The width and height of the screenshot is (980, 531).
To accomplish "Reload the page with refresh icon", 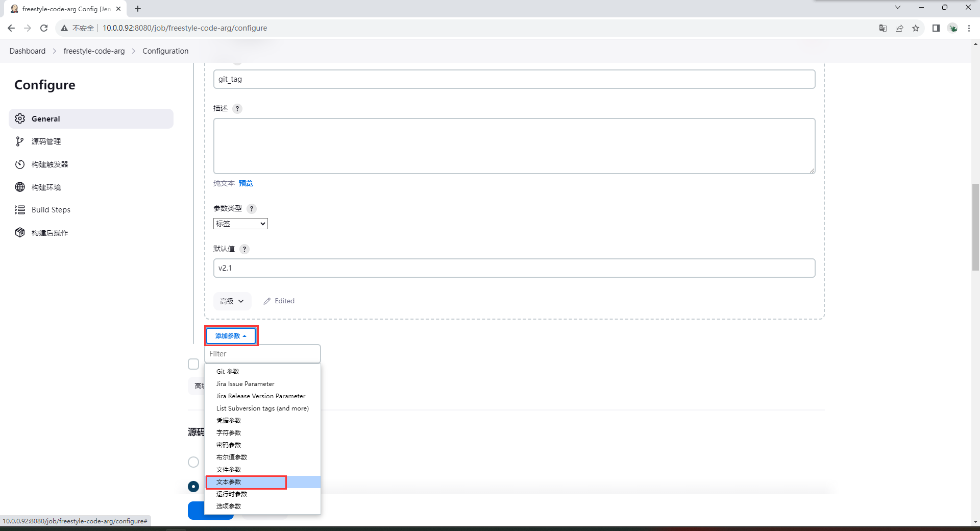I will click(44, 28).
